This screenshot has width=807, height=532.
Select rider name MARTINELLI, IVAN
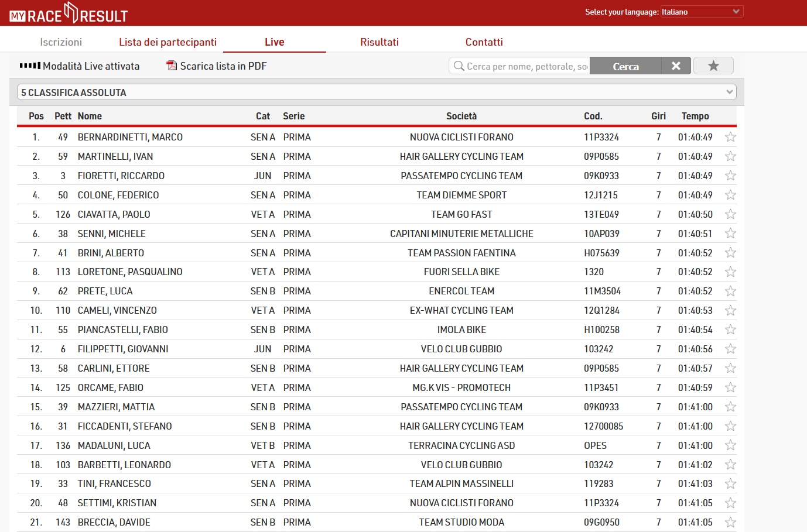point(115,156)
